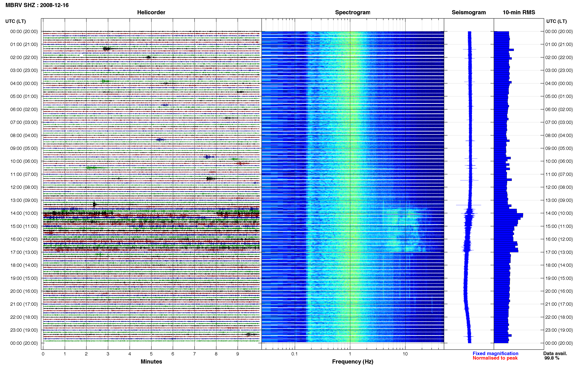Viewport: 588px width, 368px height.
Task: Click the 0 tick on the Minutes axis
Action: [43, 354]
